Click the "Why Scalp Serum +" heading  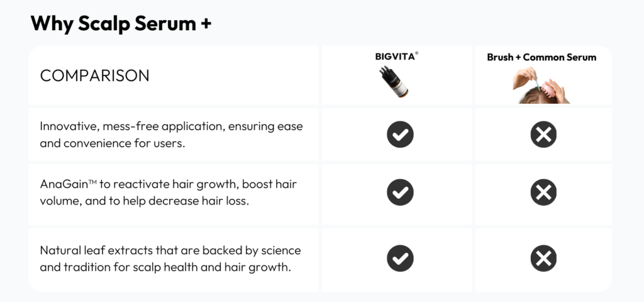tap(121, 23)
